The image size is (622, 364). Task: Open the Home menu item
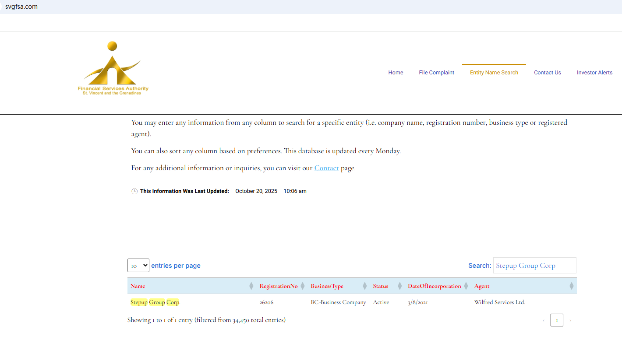pyautogui.click(x=396, y=73)
